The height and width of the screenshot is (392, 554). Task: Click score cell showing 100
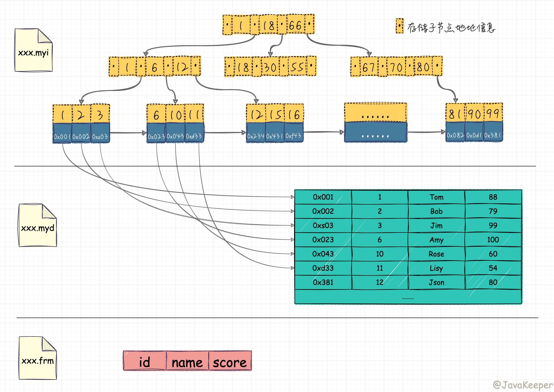[x=493, y=240]
